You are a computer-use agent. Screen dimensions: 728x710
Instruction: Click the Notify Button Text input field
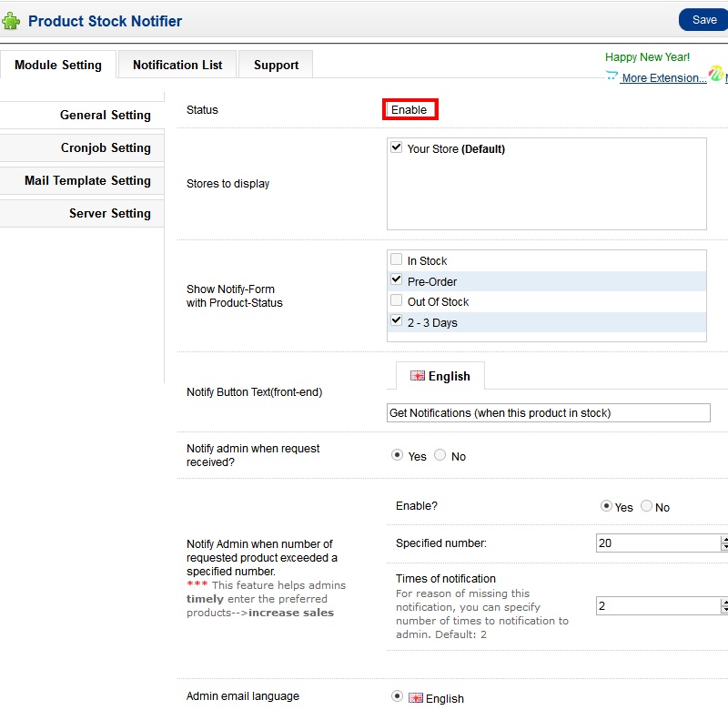[548, 413]
